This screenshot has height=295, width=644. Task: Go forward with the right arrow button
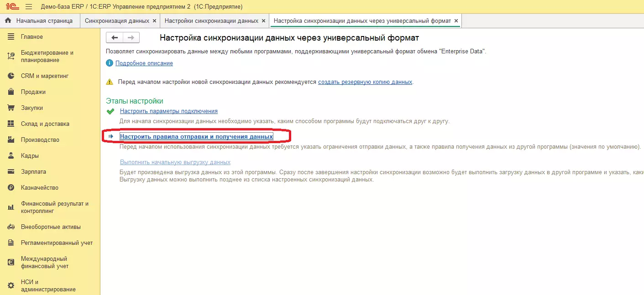pyautogui.click(x=131, y=38)
